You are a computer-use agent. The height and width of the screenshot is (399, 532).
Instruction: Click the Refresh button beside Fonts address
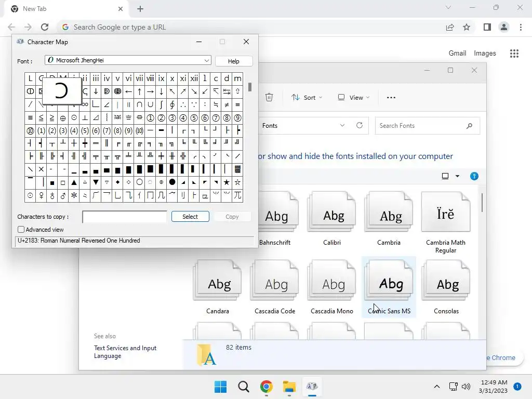pos(360,126)
